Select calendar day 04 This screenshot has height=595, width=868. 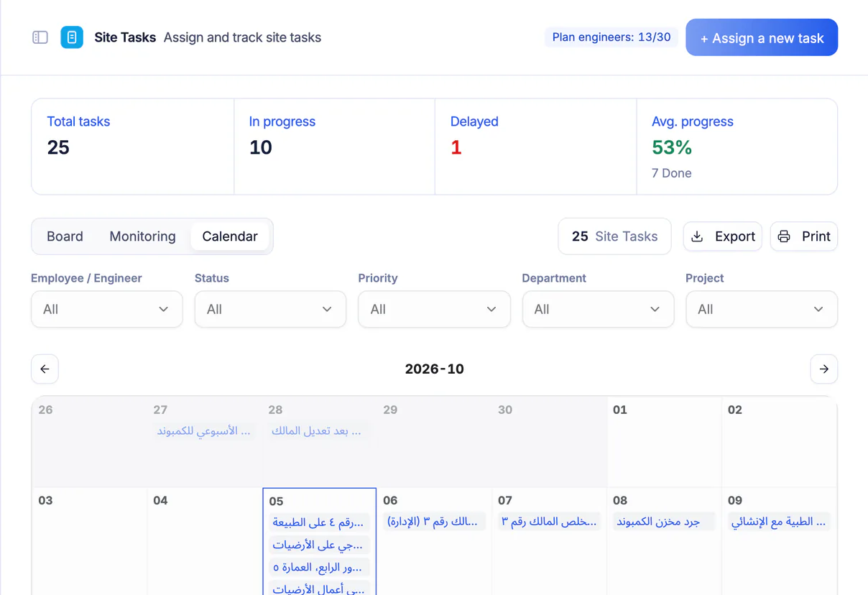tap(204, 540)
